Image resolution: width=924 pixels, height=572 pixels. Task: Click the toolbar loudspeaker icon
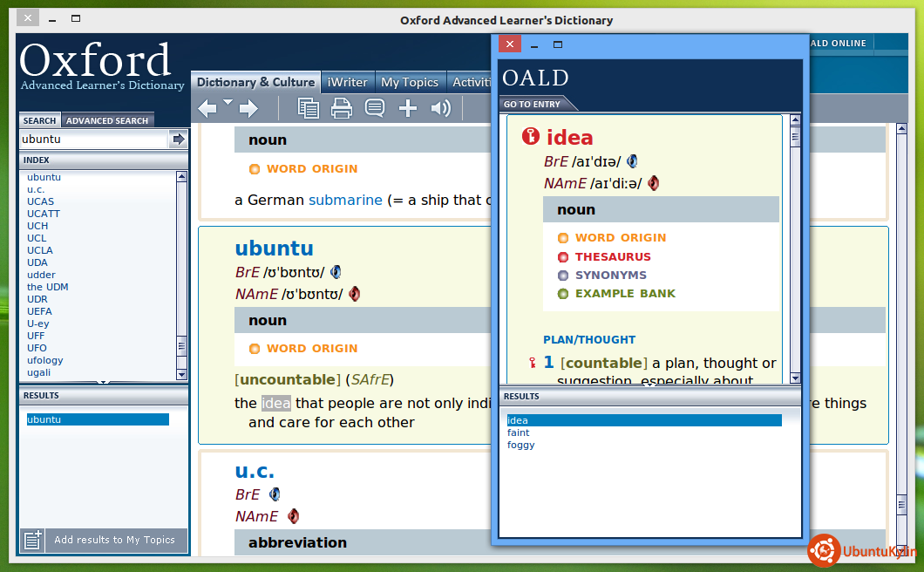(441, 108)
